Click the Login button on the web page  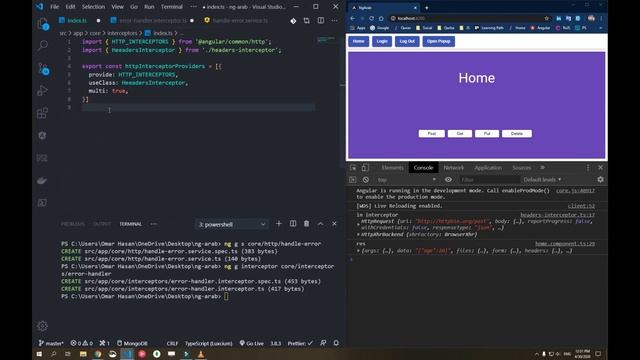(x=382, y=41)
